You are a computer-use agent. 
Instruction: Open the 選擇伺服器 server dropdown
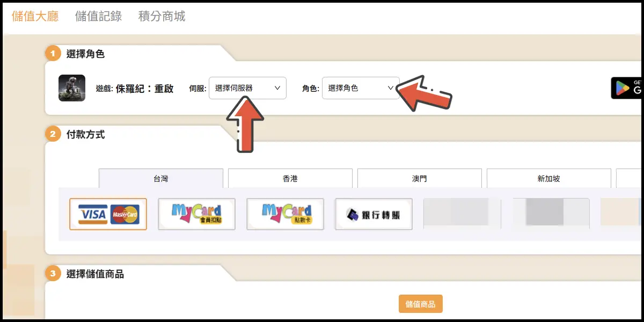pyautogui.click(x=247, y=88)
